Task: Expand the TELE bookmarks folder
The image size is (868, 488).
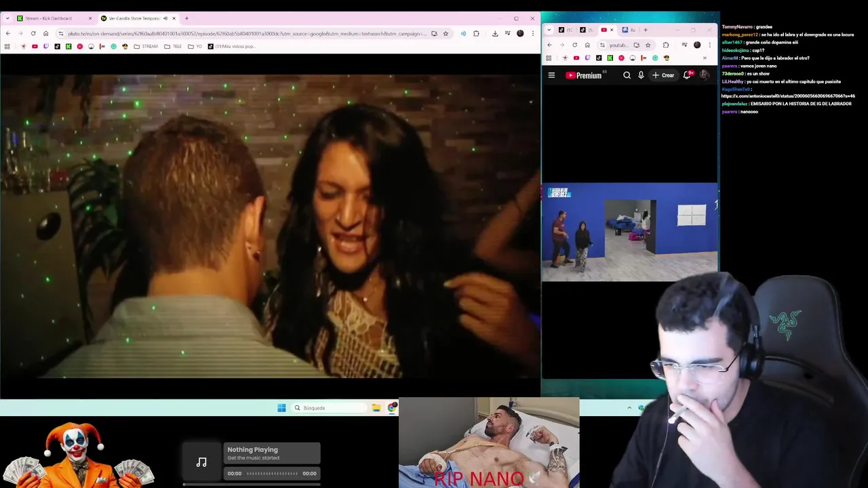Action: click(173, 47)
